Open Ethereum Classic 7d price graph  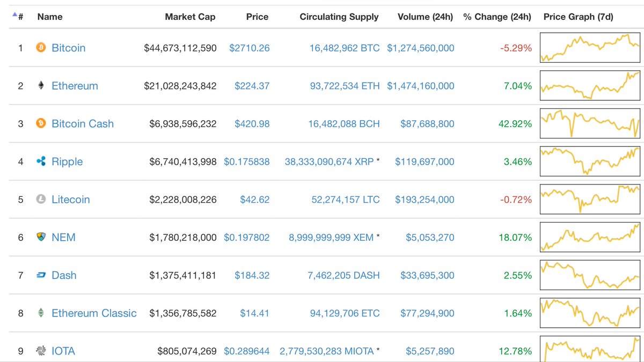[590, 313]
